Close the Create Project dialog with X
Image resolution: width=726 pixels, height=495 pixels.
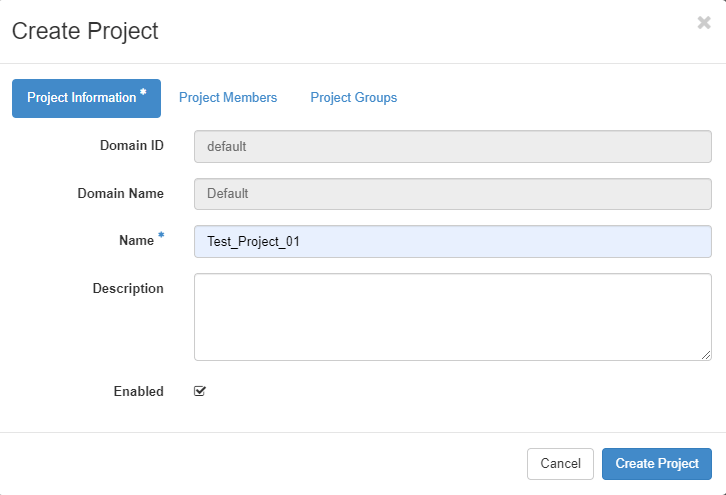pyautogui.click(x=703, y=23)
